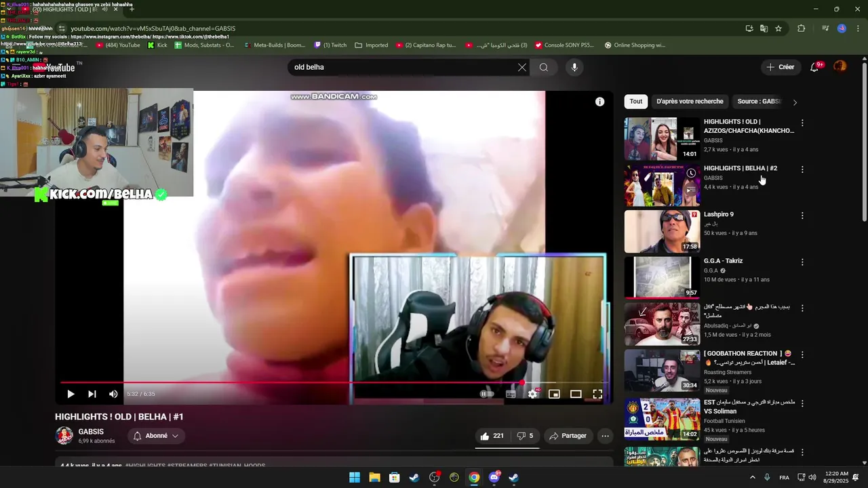Open options for EST VS Soliman video
868x488 pixels.
point(802,403)
